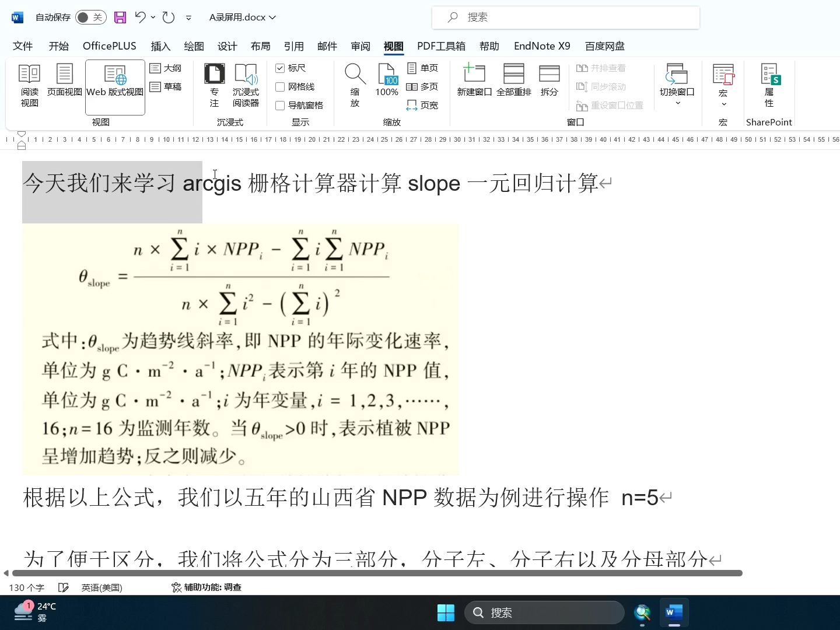This screenshot has width=840, height=630.
Task: Click the 英语(美国) language indicator
Action: (102, 587)
